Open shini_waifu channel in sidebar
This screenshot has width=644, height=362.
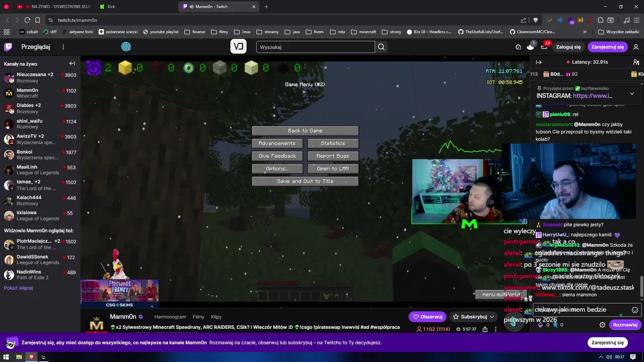click(x=40, y=124)
